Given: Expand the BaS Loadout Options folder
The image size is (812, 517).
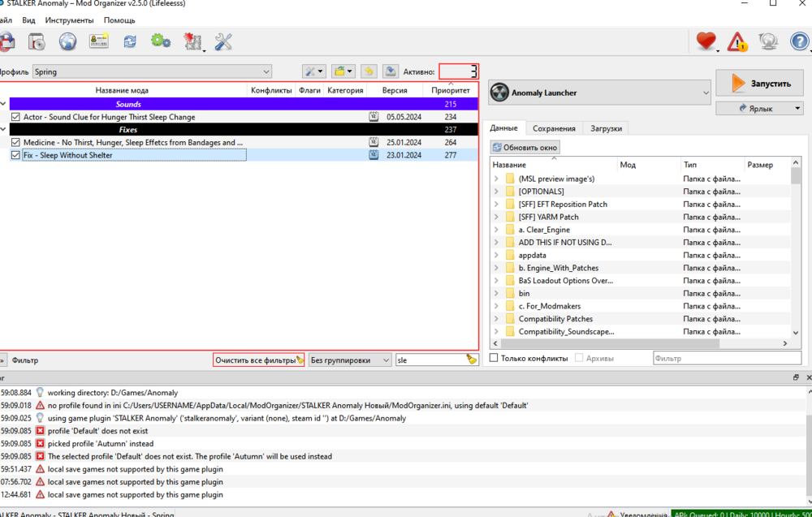Looking at the screenshot, I should [x=496, y=281].
